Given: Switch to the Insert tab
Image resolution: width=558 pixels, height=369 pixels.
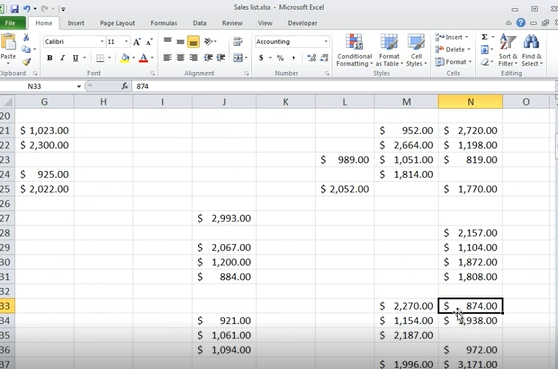Looking at the screenshot, I should [x=76, y=23].
